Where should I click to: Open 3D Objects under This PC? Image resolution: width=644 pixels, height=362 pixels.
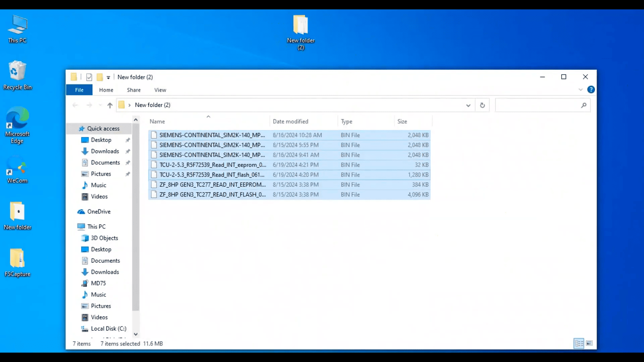(x=104, y=238)
